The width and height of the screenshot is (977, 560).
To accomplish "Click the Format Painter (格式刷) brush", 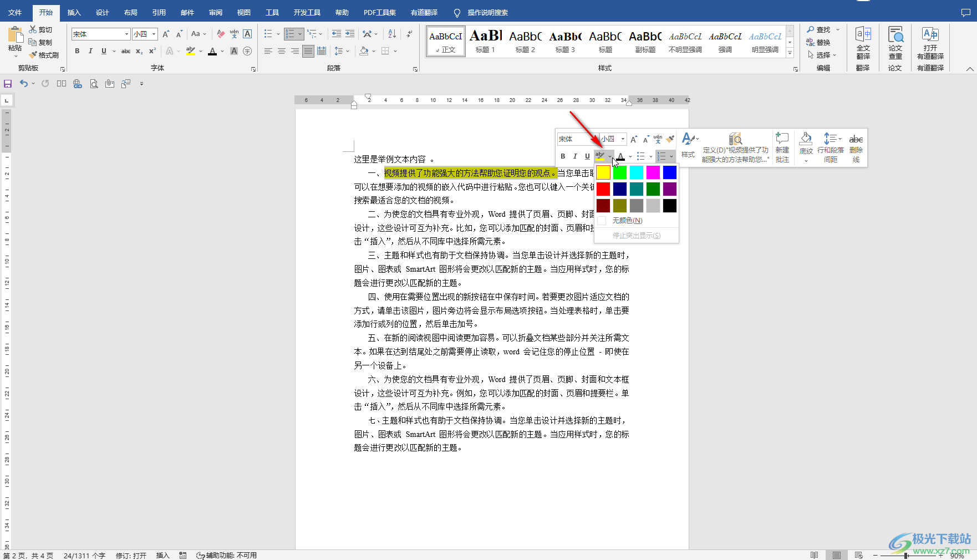I will coord(44,55).
